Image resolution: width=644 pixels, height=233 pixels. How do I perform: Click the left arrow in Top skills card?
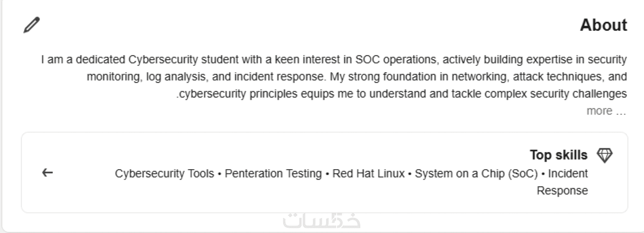pyautogui.click(x=47, y=173)
